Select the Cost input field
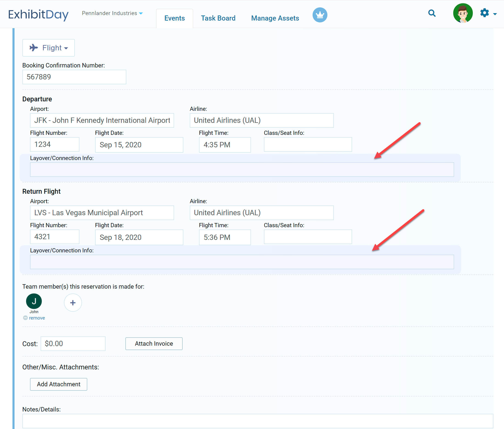Screen dimensions: 504x429 73,343
